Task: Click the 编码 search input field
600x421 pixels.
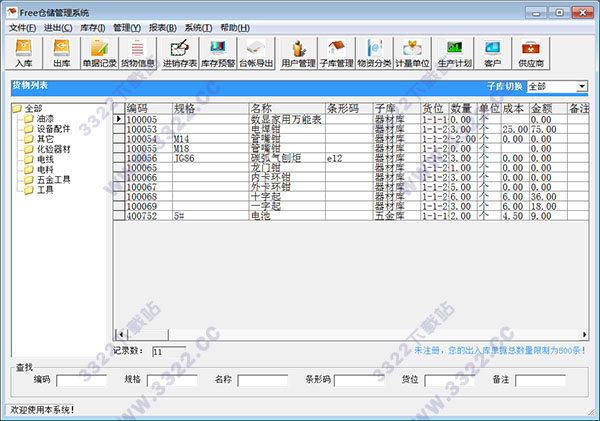Action: (x=81, y=380)
